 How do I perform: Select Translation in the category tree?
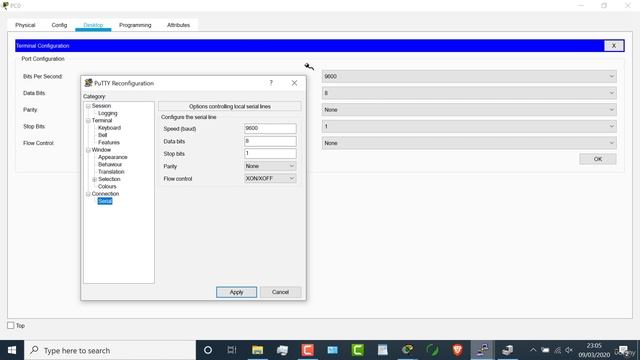point(111,172)
